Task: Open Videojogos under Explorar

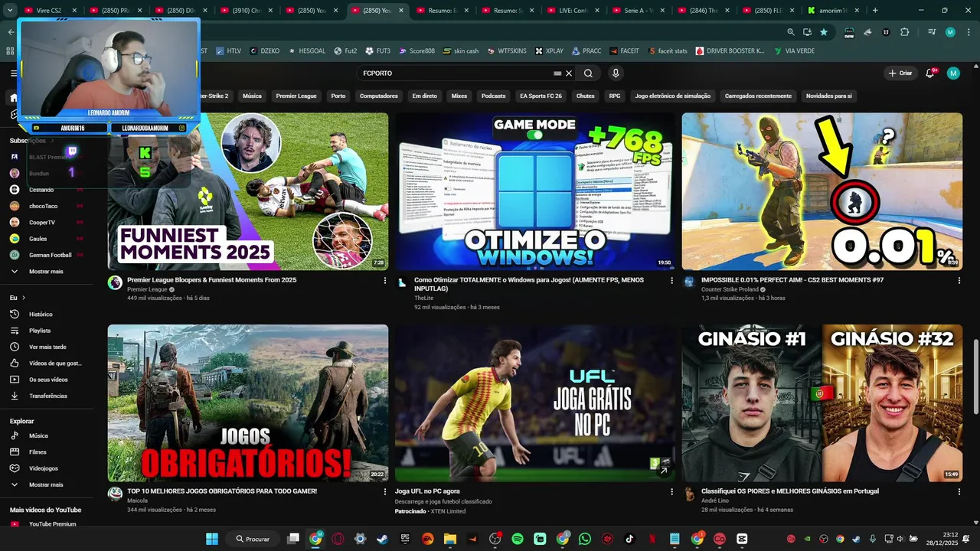Action: click(x=44, y=468)
